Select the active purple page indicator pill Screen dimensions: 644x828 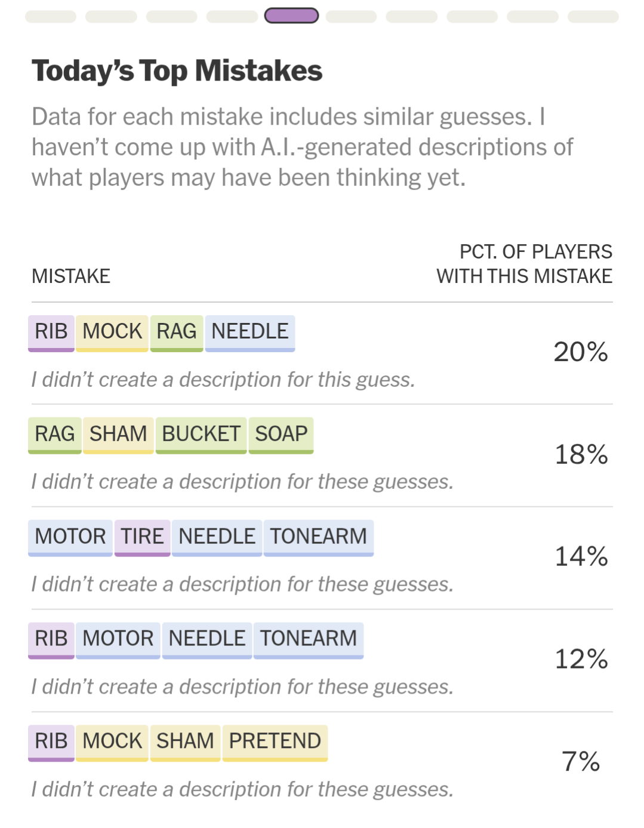coord(291,16)
